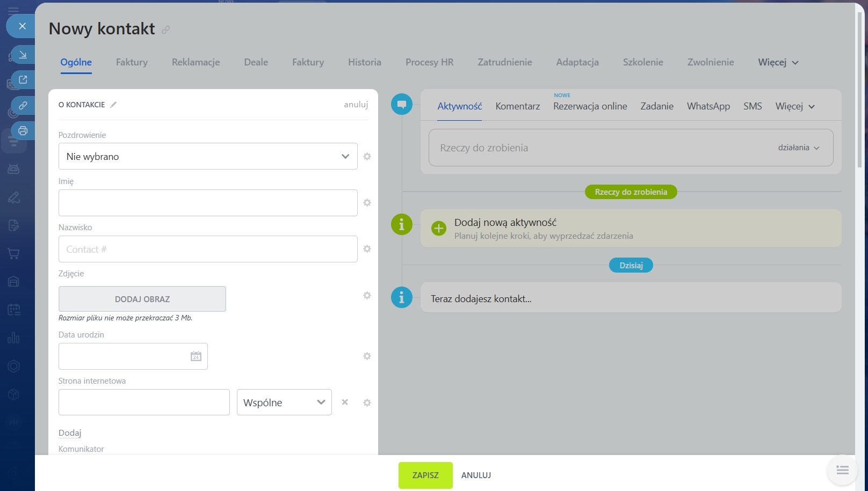Expand the działania dropdown
Viewport: 868px width, 491px height.
pyautogui.click(x=798, y=148)
